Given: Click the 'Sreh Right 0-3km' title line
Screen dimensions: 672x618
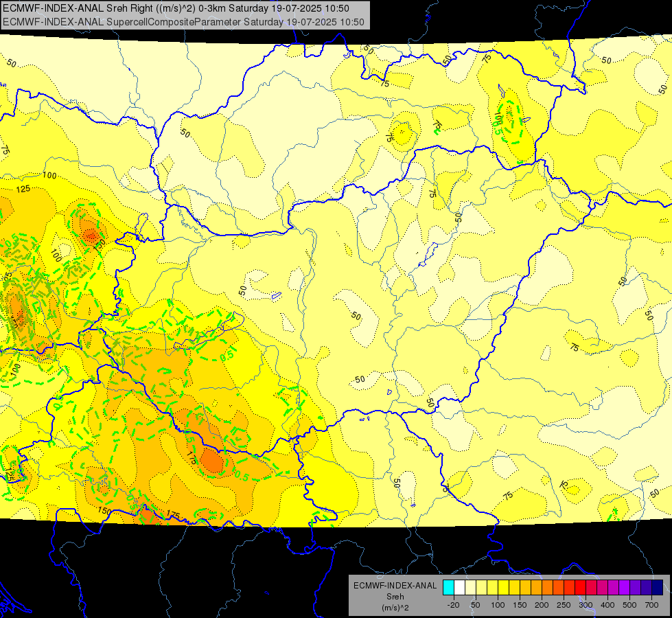Looking at the screenshot, I should coord(176,8).
